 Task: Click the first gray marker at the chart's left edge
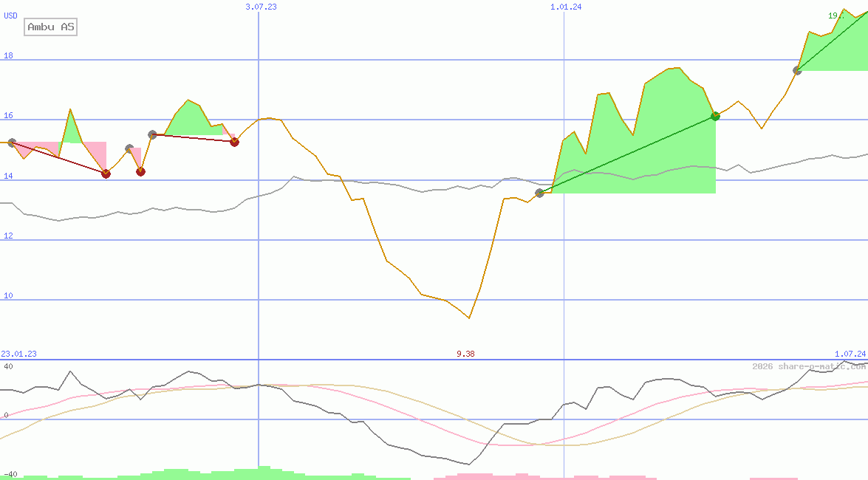tap(12, 143)
